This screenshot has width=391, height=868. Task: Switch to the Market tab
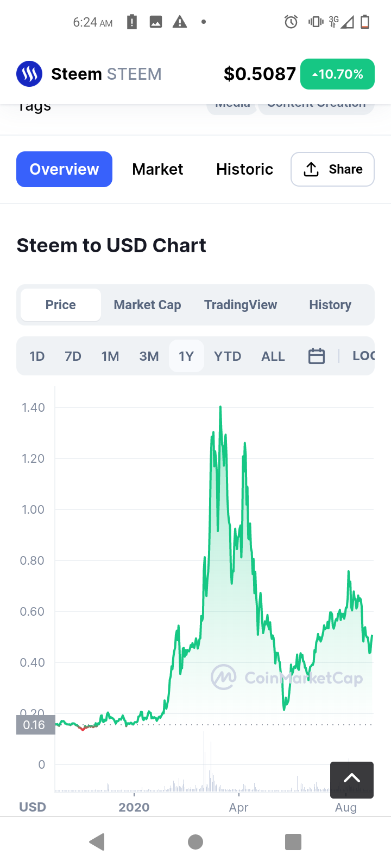coord(157,169)
